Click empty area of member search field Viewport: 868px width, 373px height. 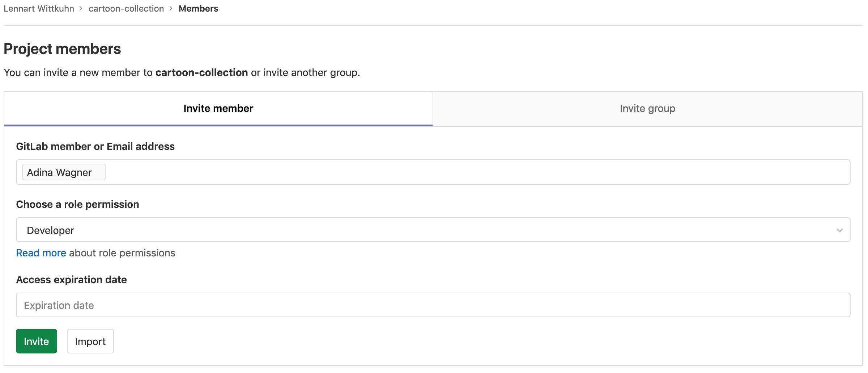pos(470,172)
